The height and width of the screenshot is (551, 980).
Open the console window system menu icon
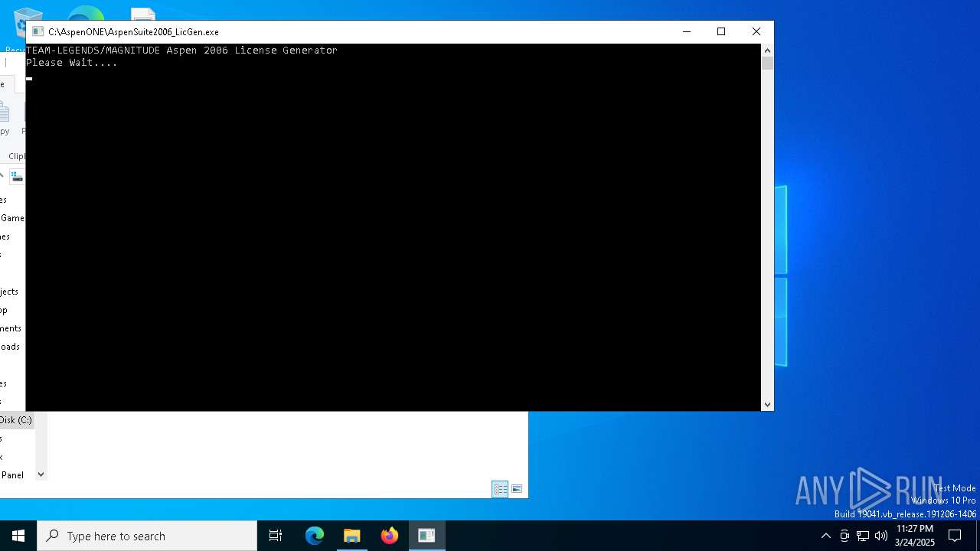(x=37, y=31)
